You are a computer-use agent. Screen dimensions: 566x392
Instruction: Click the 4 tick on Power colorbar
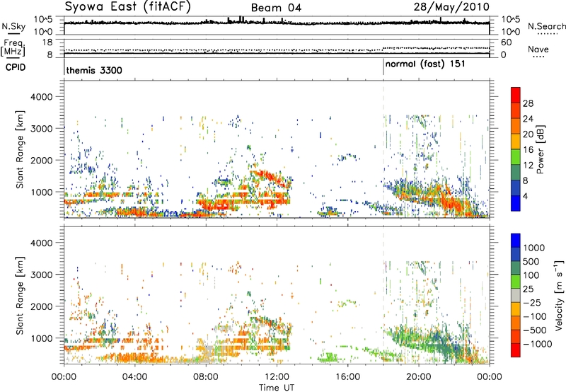point(526,197)
